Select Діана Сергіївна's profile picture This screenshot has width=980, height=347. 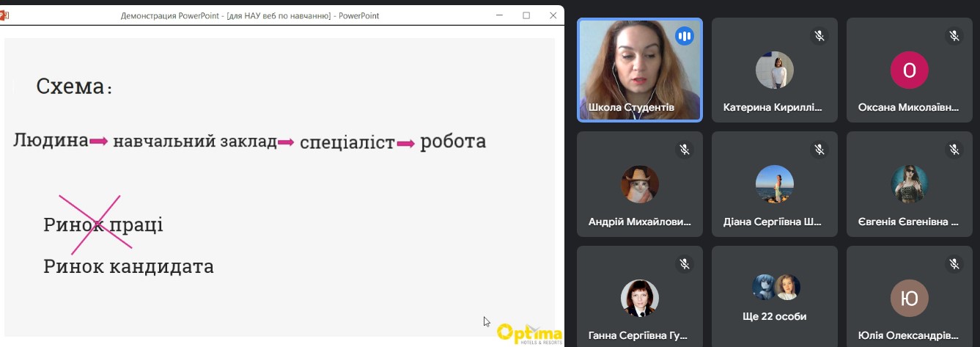click(x=775, y=184)
